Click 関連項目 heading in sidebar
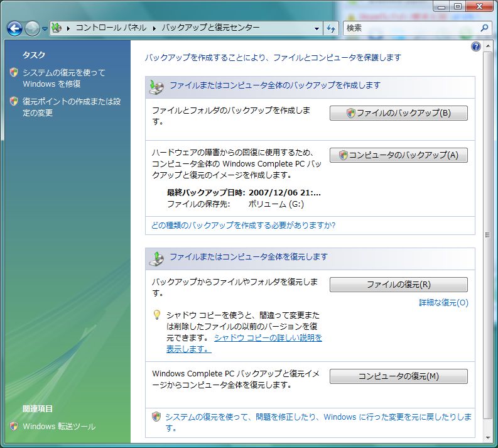The width and height of the screenshot is (498, 448). click(38, 408)
